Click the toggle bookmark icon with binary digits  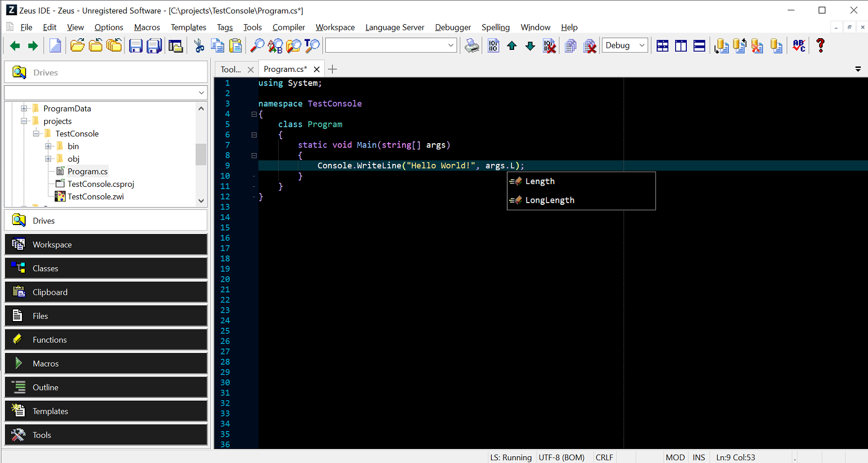[x=493, y=46]
